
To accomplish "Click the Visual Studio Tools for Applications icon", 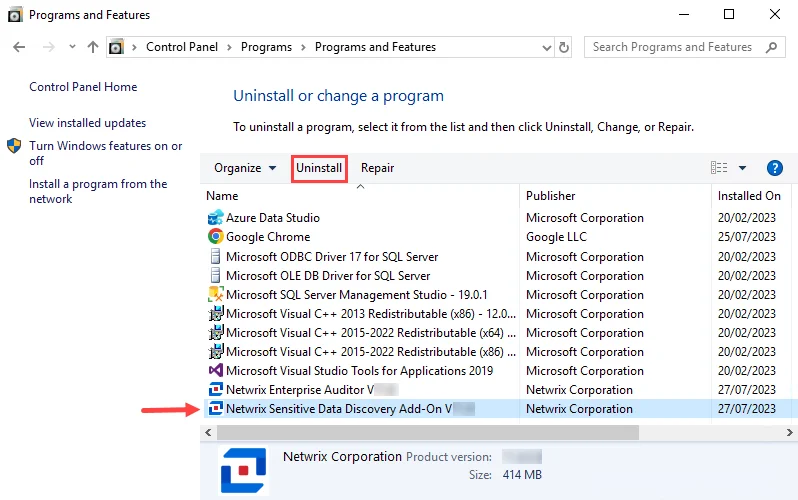I will point(216,370).
